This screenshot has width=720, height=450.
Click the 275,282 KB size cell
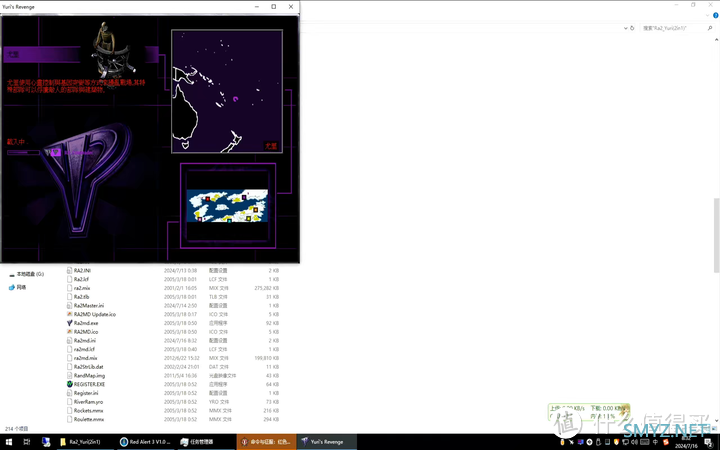click(x=266, y=288)
